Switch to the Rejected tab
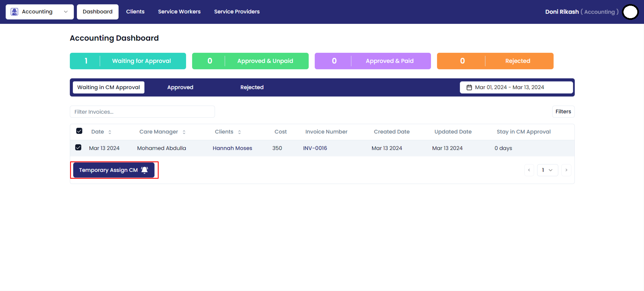644x291 pixels. (x=252, y=87)
